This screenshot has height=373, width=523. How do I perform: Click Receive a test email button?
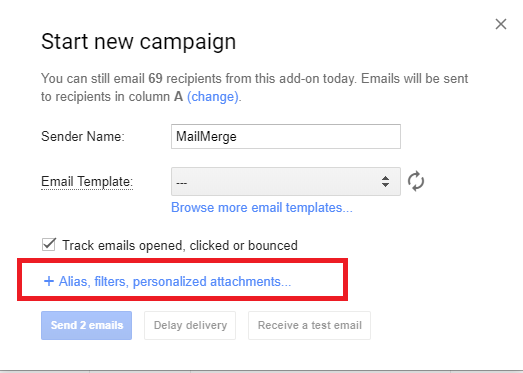pyautogui.click(x=310, y=325)
